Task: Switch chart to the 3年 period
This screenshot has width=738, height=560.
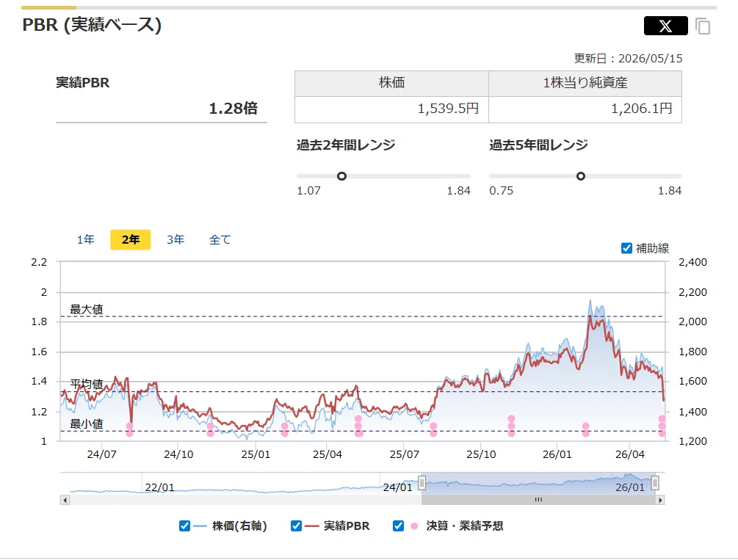Action: click(x=175, y=239)
